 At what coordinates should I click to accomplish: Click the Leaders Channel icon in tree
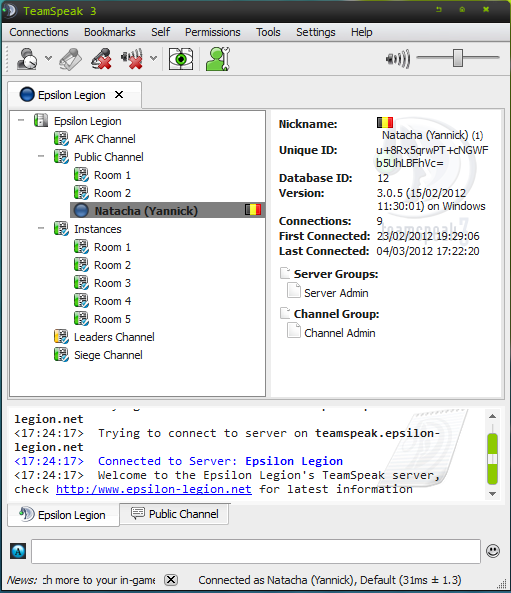pyautogui.click(x=61, y=337)
